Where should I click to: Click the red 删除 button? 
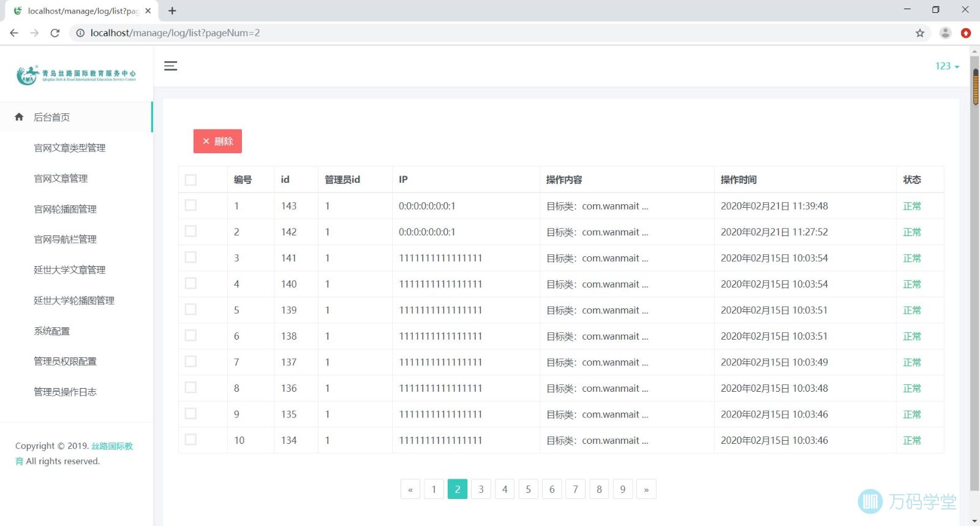click(217, 141)
